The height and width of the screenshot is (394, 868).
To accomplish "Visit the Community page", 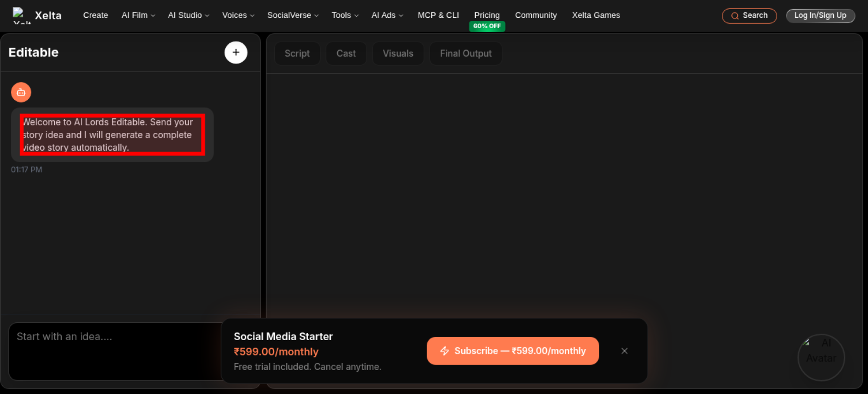I will coord(536,15).
